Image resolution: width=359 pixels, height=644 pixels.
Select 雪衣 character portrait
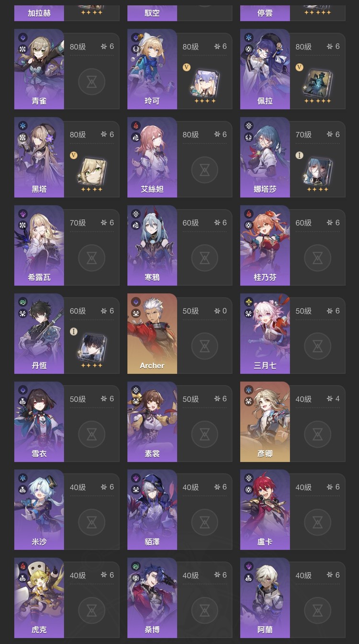click(x=39, y=421)
